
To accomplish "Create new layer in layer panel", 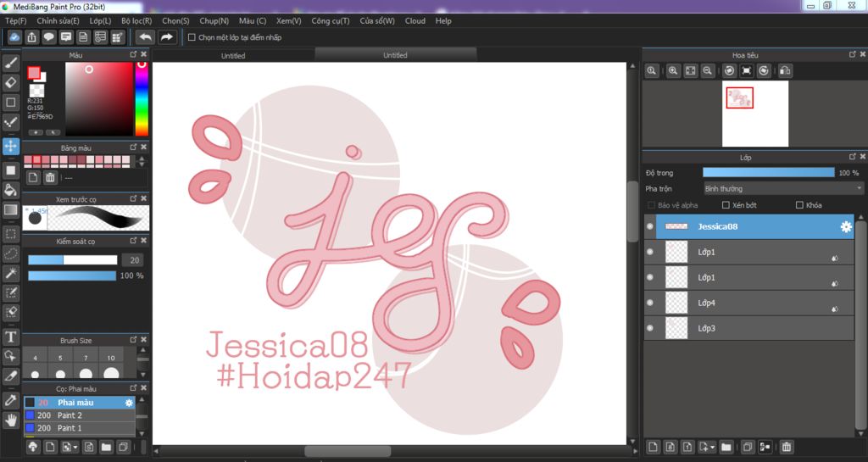I will click(654, 447).
